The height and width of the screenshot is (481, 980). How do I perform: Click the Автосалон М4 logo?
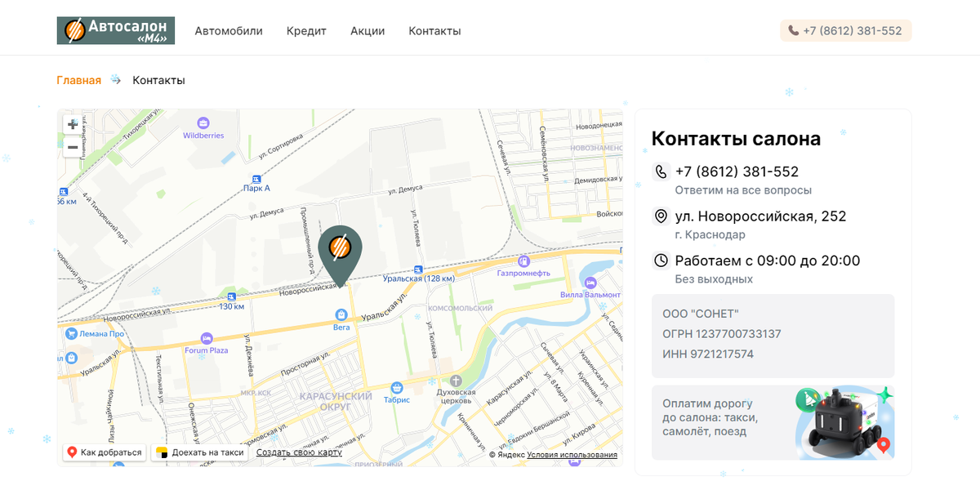tap(115, 31)
